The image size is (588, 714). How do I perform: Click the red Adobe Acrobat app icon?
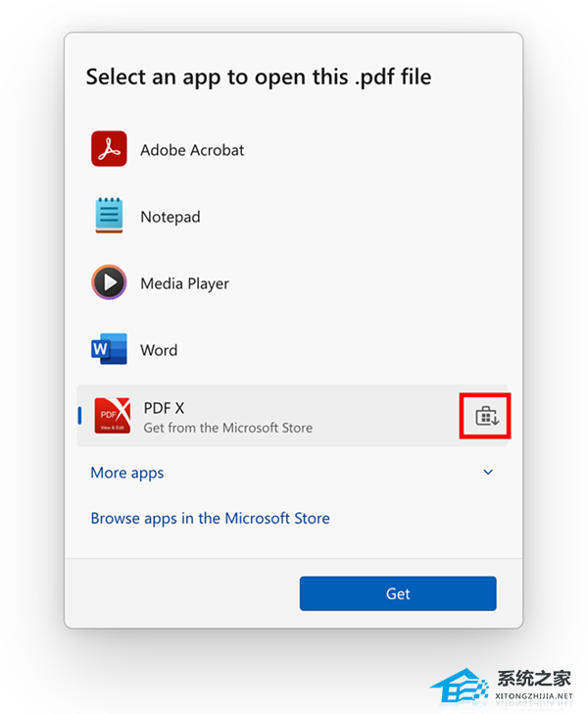coord(109,149)
